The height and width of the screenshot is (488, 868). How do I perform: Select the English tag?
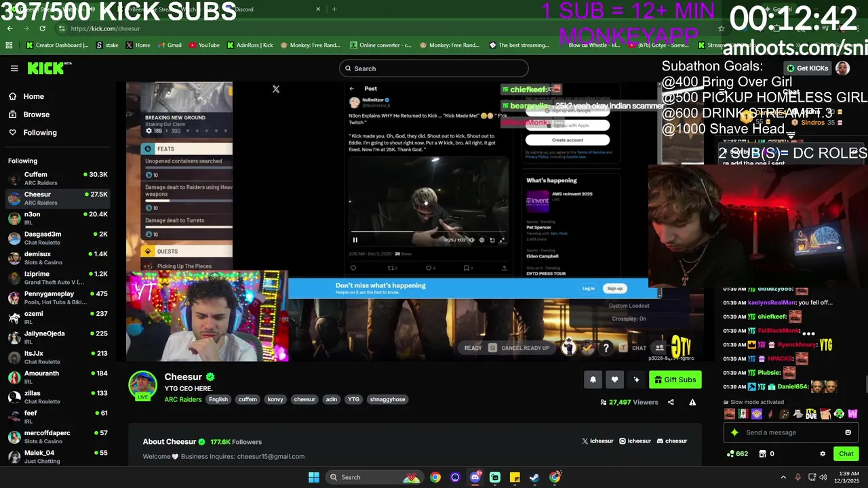click(218, 399)
